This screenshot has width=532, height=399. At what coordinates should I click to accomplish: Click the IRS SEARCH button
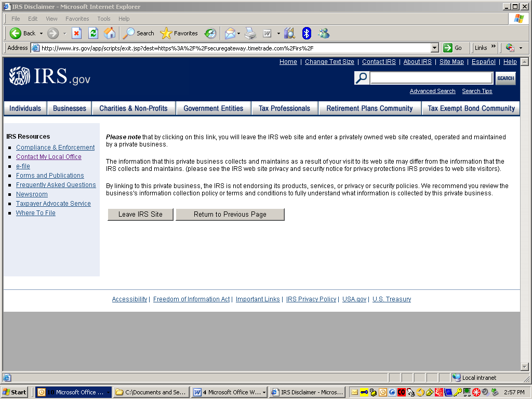[506, 78]
